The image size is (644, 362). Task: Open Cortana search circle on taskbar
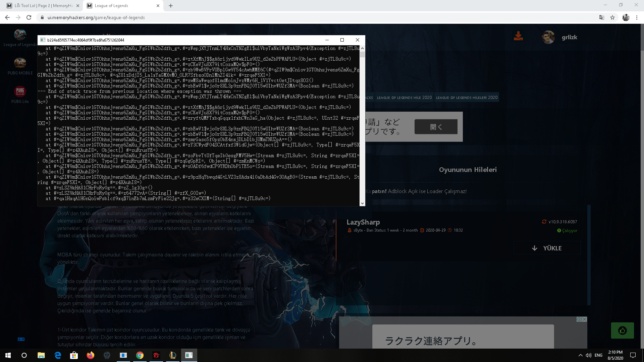24,355
